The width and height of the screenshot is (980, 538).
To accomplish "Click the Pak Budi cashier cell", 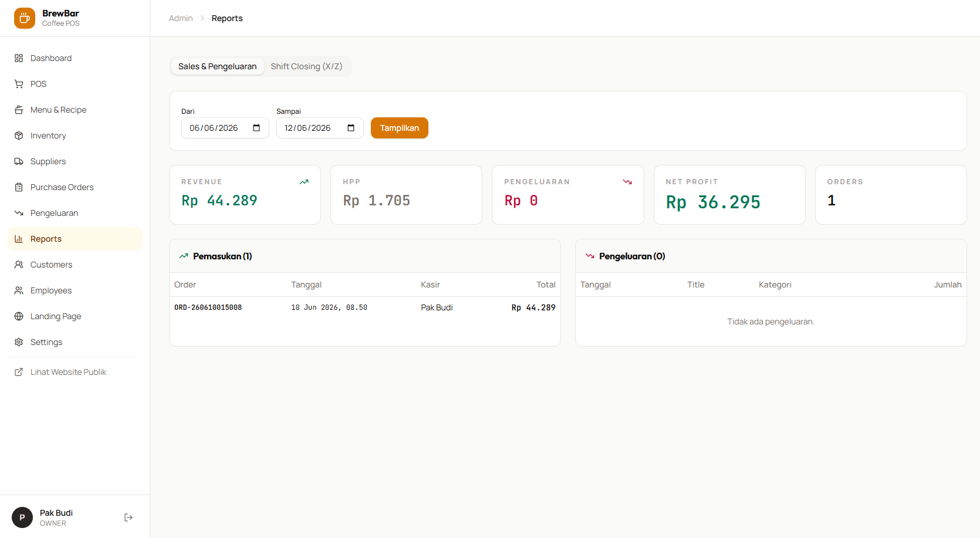I will pyautogui.click(x=437, y=307).
